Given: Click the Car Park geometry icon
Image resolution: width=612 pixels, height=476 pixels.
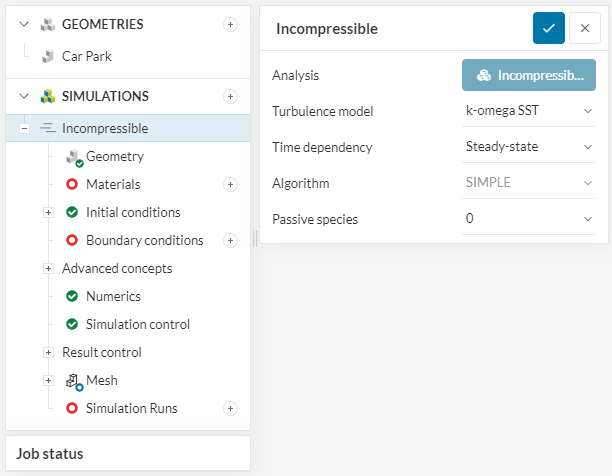Looking at the screenshot, I should coord(47,56).
